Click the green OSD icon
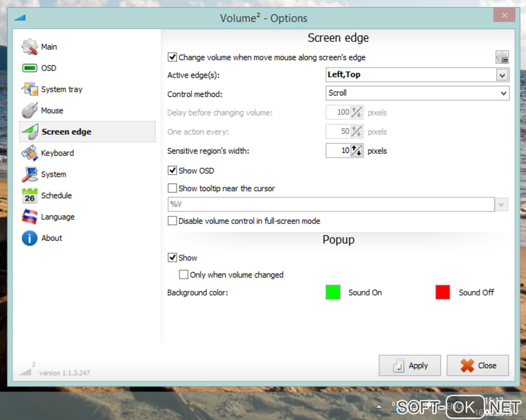Viewport: 526px width, 420px height. [x=29, y=68]
